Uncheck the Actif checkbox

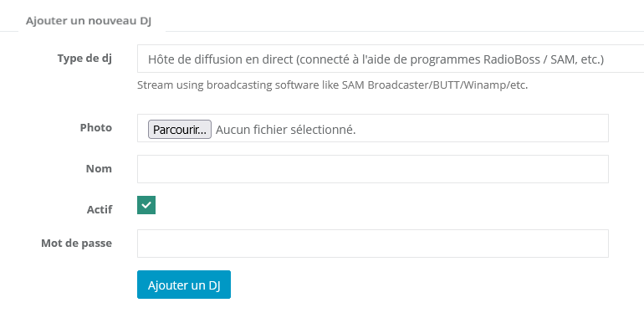tap(146, 205)
